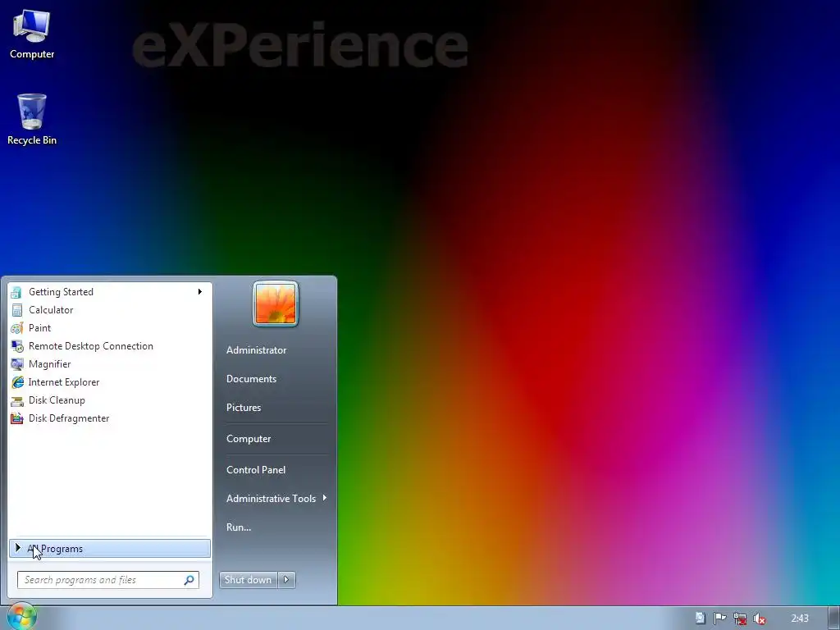This screenshot has height=630, width=840.
Task: Click the Paint palette icon
Action: click(x=16, y=328)
